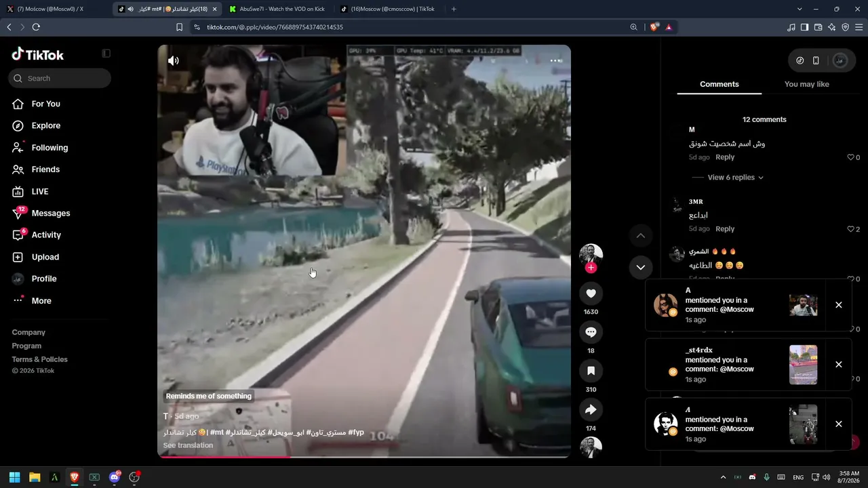The image size is (868, 488).
Task: Expand the Terms & Policies footer section
Action: 39,359
